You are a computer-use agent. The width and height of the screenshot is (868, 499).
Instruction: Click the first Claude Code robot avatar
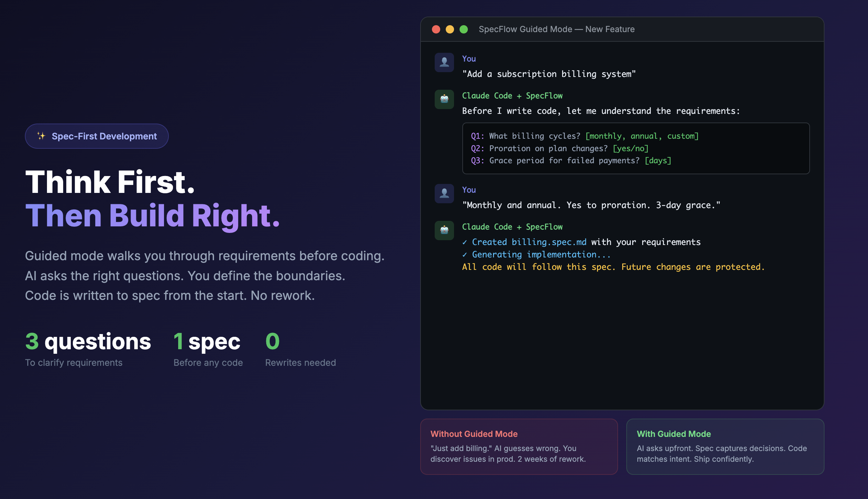[x=444, y=99]
